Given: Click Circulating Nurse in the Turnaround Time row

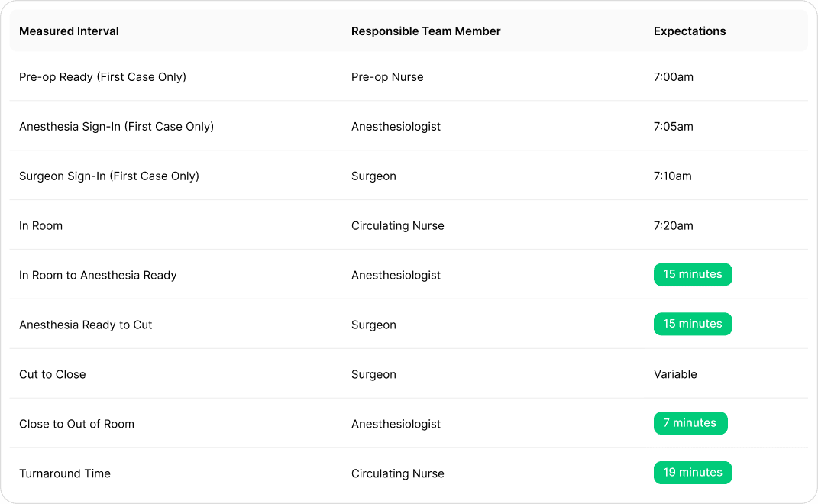Looking at the screenshot, I should point(397,474).
